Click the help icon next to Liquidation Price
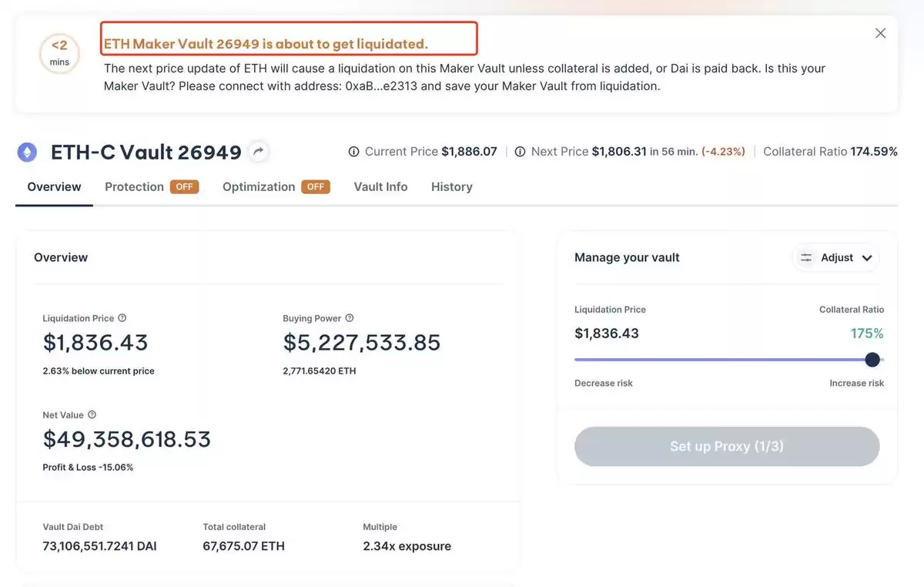This screenshot has width=924, height=587. [122, 318]
